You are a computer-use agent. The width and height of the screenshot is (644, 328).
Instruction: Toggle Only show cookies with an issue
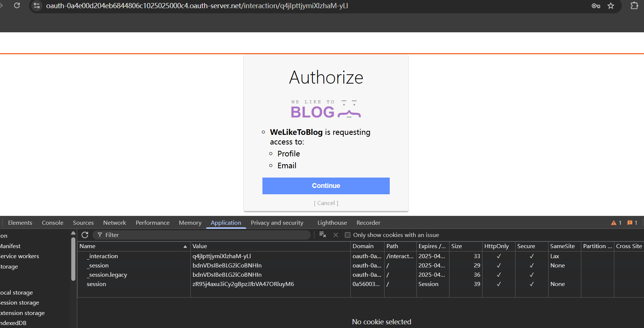(347, 235)
